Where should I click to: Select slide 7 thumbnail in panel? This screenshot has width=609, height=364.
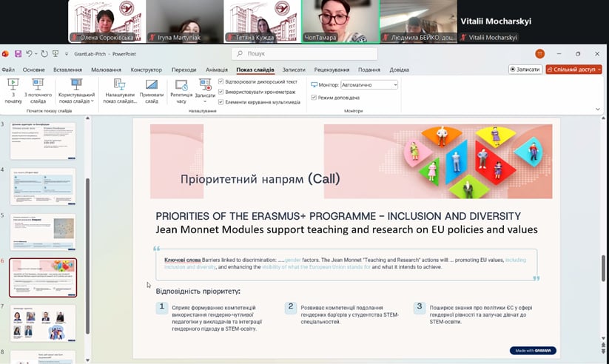click(x=43, y=323)
